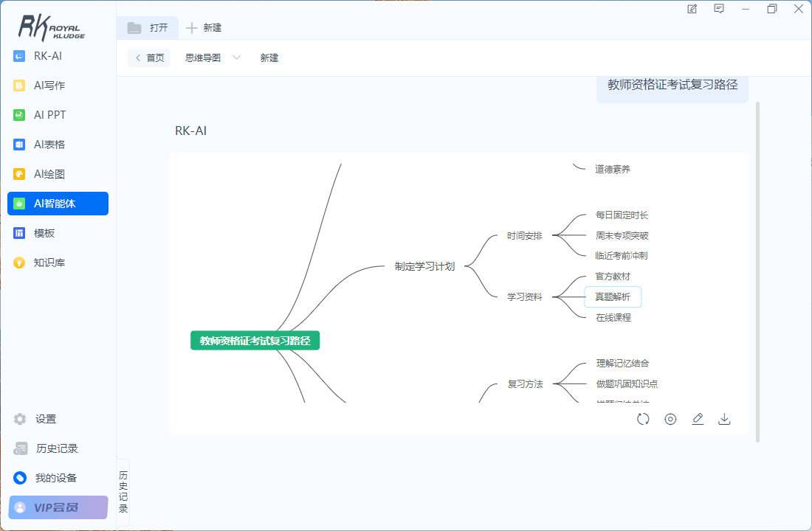Screen dimensions: 812x531
Task: Go back using the 首页 button
Action: coord(149,58)
